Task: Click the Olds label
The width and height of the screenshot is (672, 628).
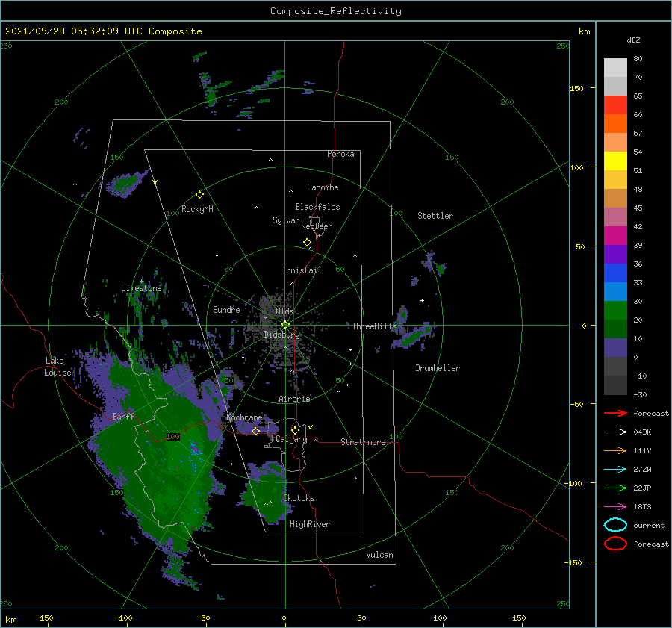Action: coord(284,311)
